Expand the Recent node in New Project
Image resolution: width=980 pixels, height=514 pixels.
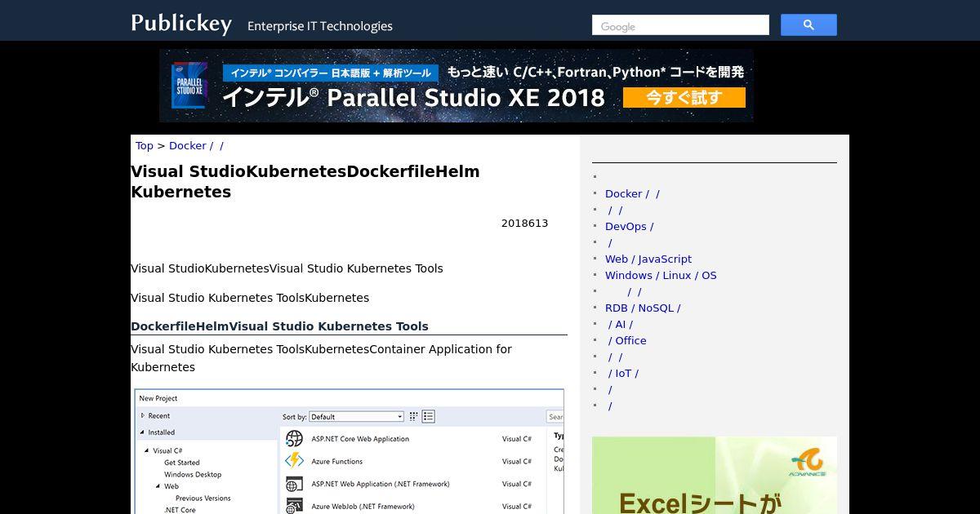(143, 415)
